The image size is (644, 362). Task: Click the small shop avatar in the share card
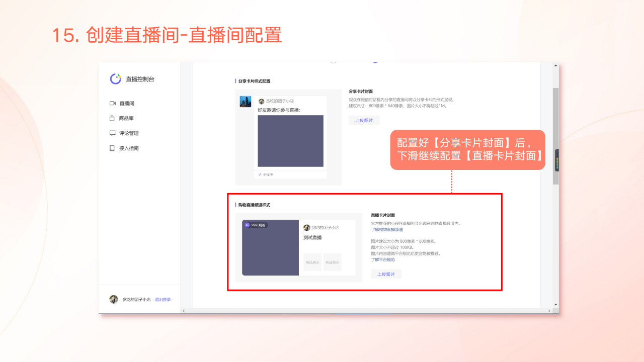click(x=261, y=101)
